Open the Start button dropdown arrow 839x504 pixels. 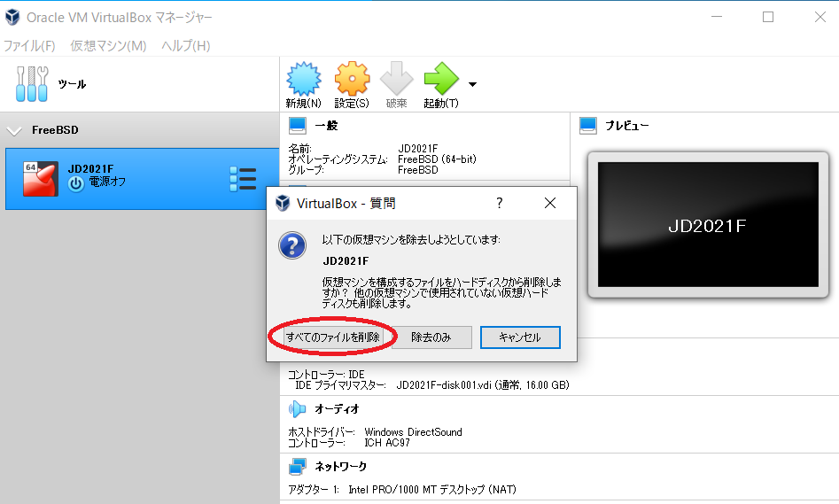coord(472,85)
